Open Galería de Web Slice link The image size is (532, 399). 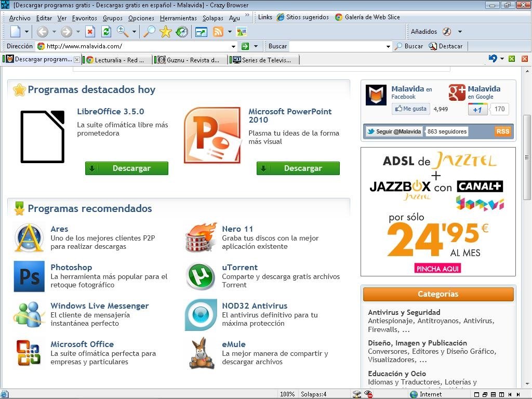[367, 17]
